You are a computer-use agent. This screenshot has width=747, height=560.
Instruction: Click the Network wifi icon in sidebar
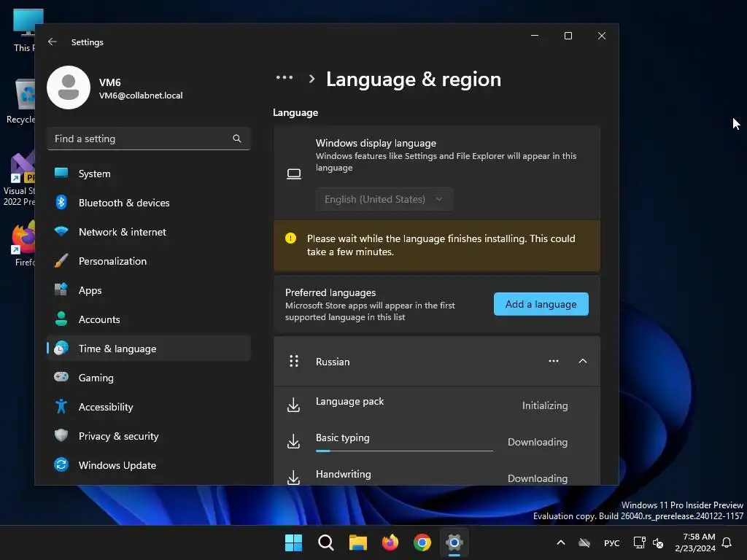point(61,232)
